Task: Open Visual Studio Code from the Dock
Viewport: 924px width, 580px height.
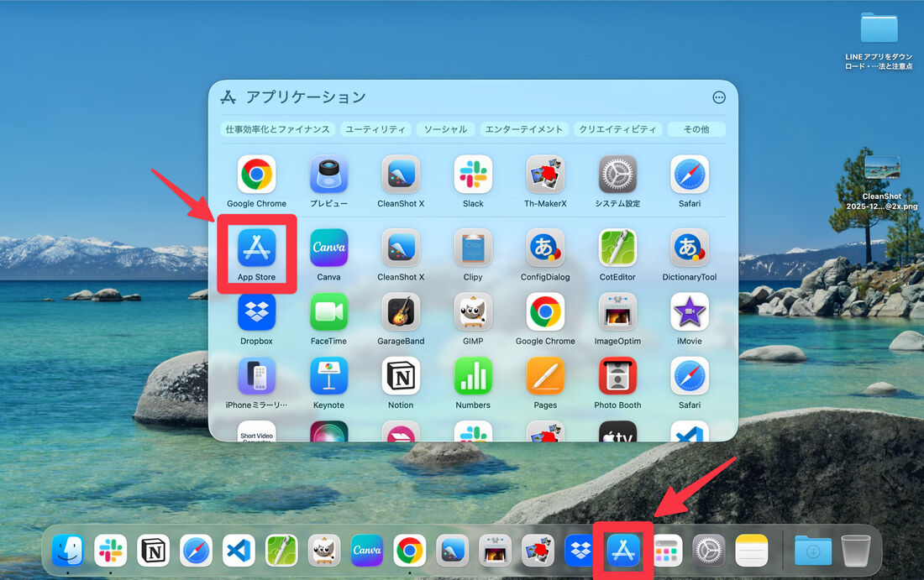Action: click(239, 551)
